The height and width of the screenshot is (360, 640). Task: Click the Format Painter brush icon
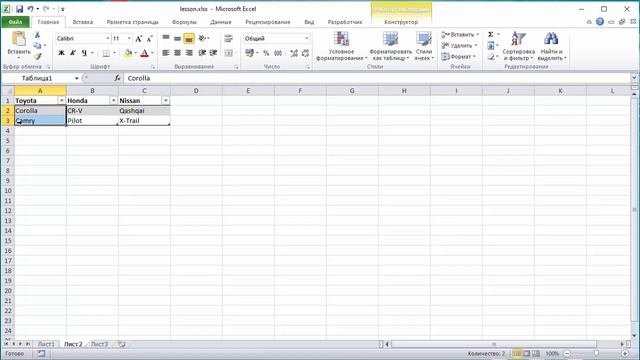[38, 57]
